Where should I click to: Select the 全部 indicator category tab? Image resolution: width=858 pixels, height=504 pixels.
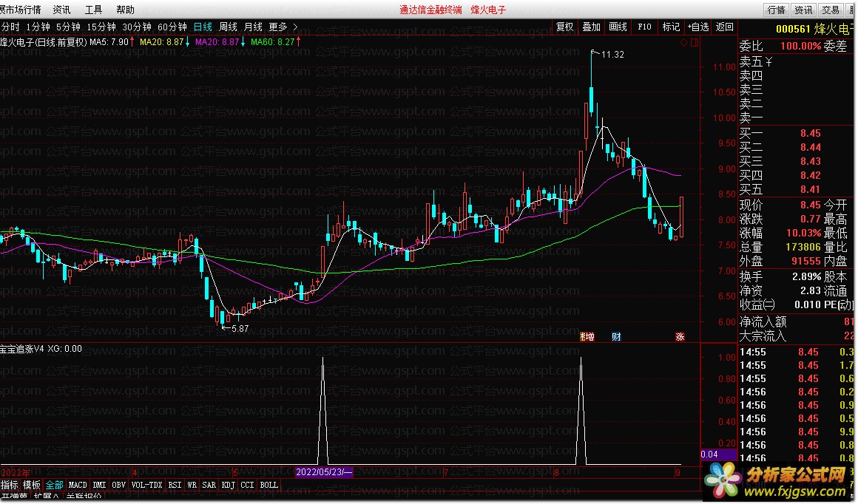54,485
